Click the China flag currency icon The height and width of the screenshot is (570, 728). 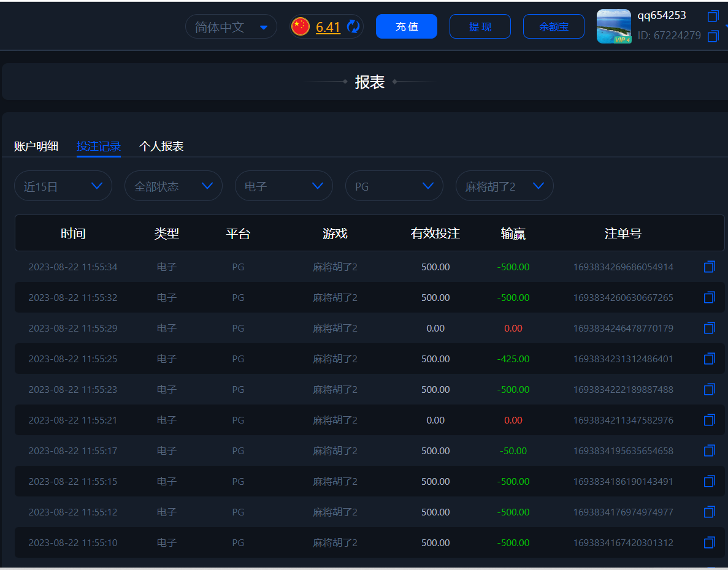click(x=301, y=26)
